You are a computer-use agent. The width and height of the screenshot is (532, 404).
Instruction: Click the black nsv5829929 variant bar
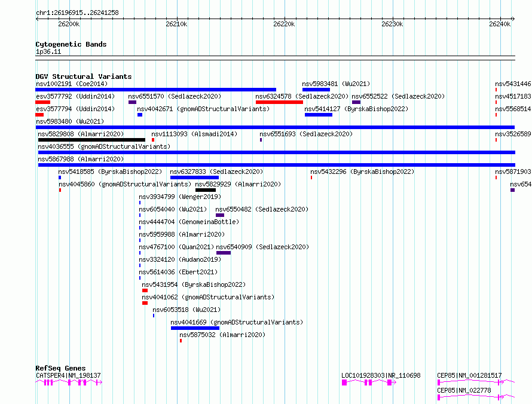[206, 190]
